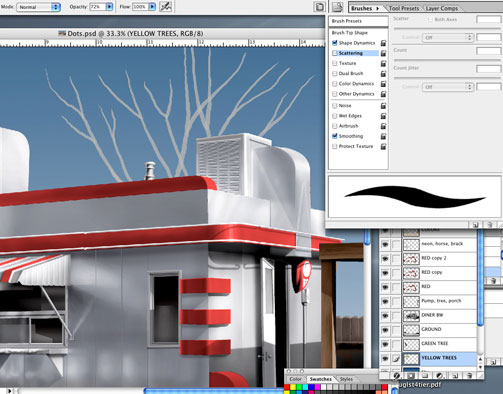Delete layer using Layers panel trash icon
This screenshot has width=503, height=394.
[469, 376]
